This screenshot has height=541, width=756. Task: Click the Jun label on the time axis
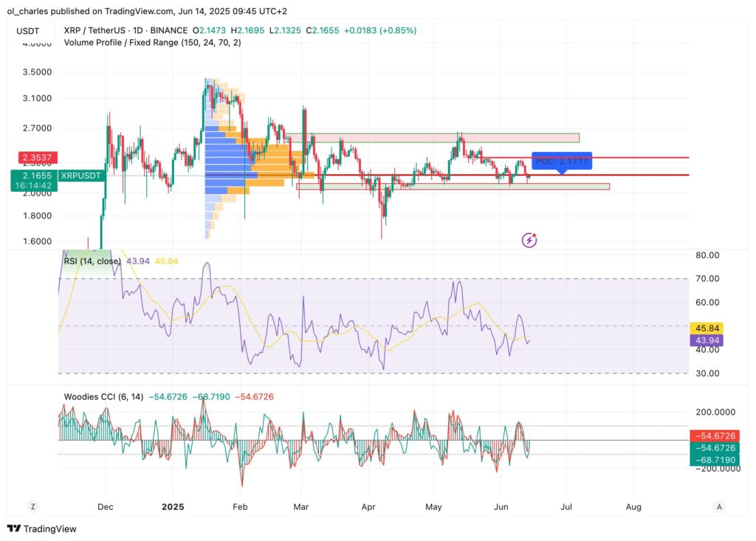(501, 507)
